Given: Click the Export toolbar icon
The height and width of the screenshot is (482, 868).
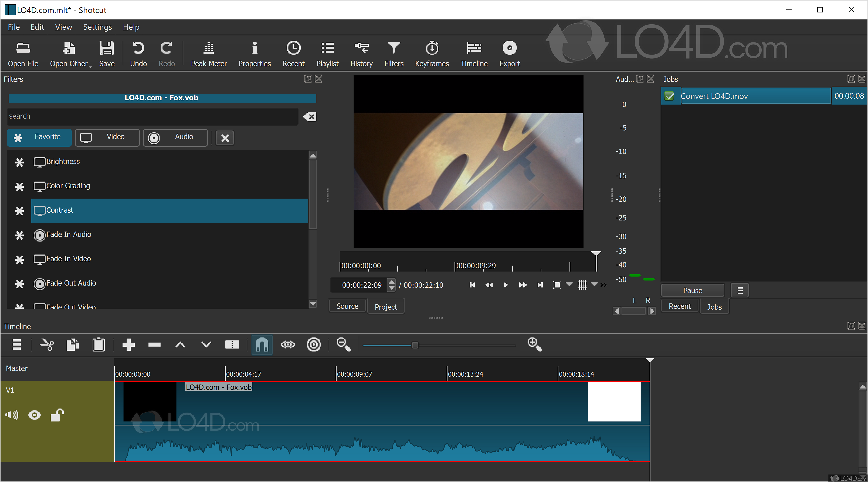Looking at the screenshot, I should click(x=509, y=54).
